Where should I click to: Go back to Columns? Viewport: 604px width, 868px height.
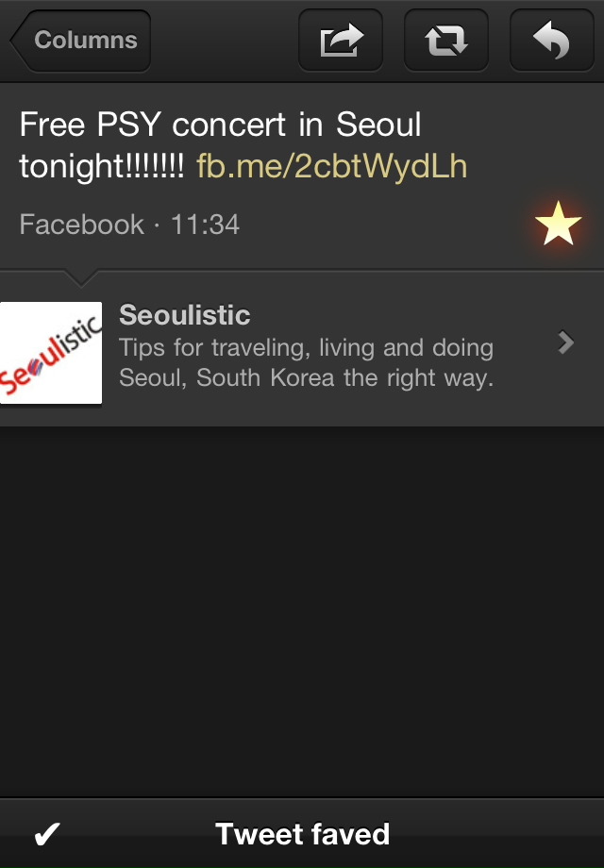pos(81,41)
